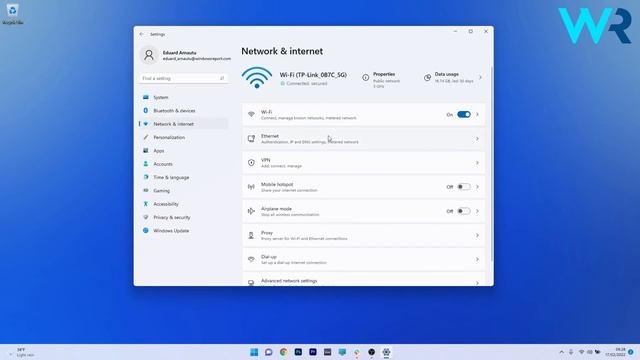Enable the Airplane mode toggle
Screen dimensions: 640x360
[x=464, y=211]
